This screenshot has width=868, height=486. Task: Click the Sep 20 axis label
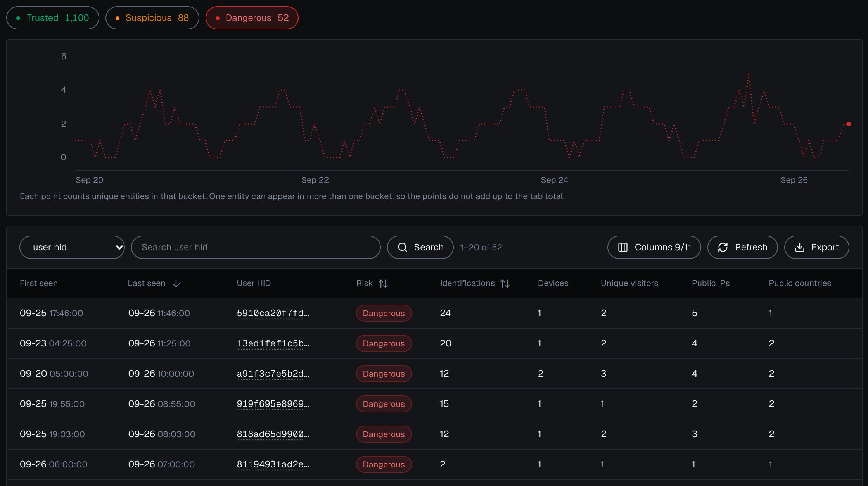coord(89,180)
